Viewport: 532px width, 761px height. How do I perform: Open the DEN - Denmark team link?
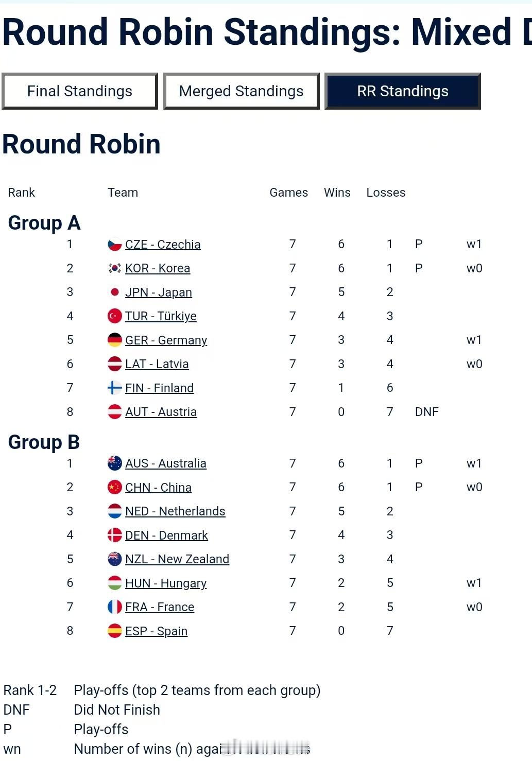166,535
